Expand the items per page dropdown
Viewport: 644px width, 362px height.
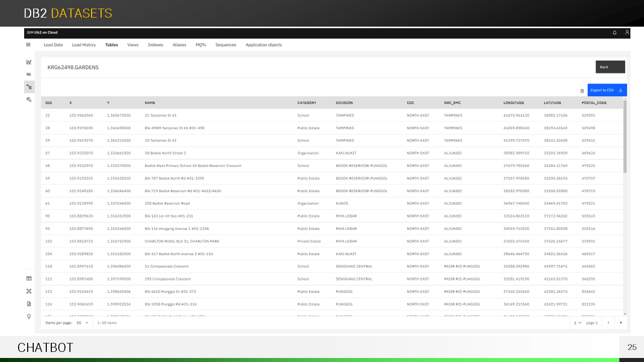(82, 323)
